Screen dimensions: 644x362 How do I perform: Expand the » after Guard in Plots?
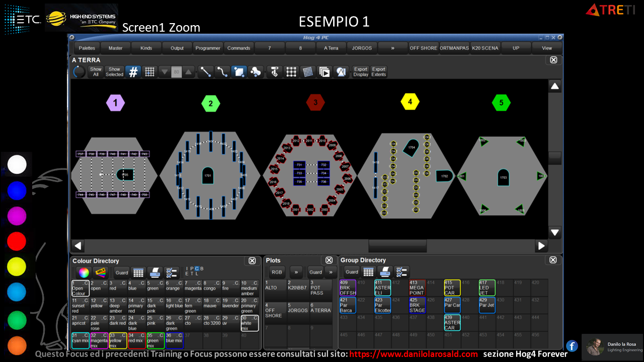coord(331,272)
